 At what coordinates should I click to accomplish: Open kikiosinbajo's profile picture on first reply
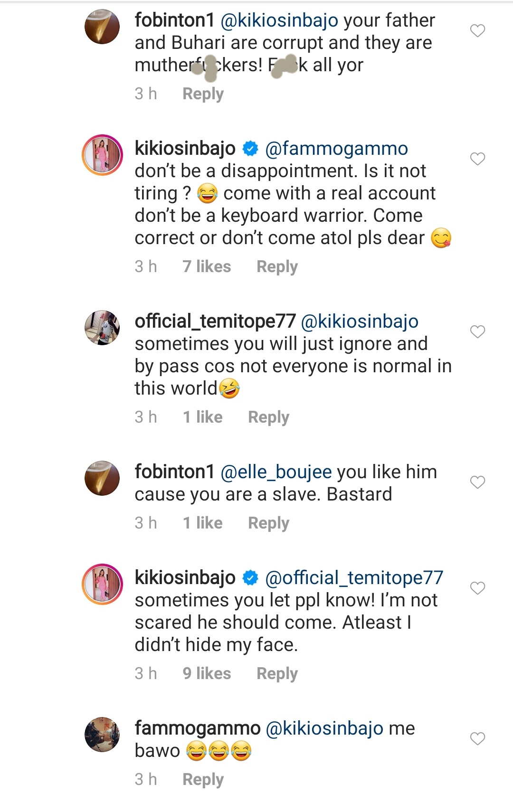click(x=102, y=155)
